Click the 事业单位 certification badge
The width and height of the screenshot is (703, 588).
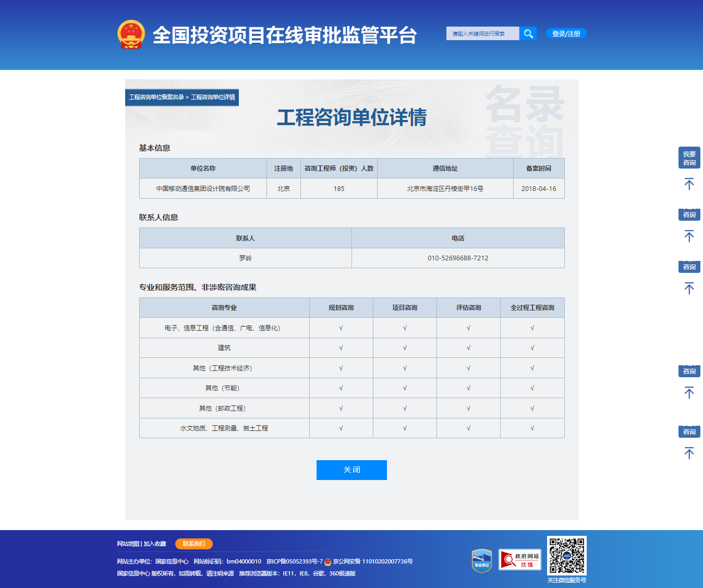click(x=482, y=559)
